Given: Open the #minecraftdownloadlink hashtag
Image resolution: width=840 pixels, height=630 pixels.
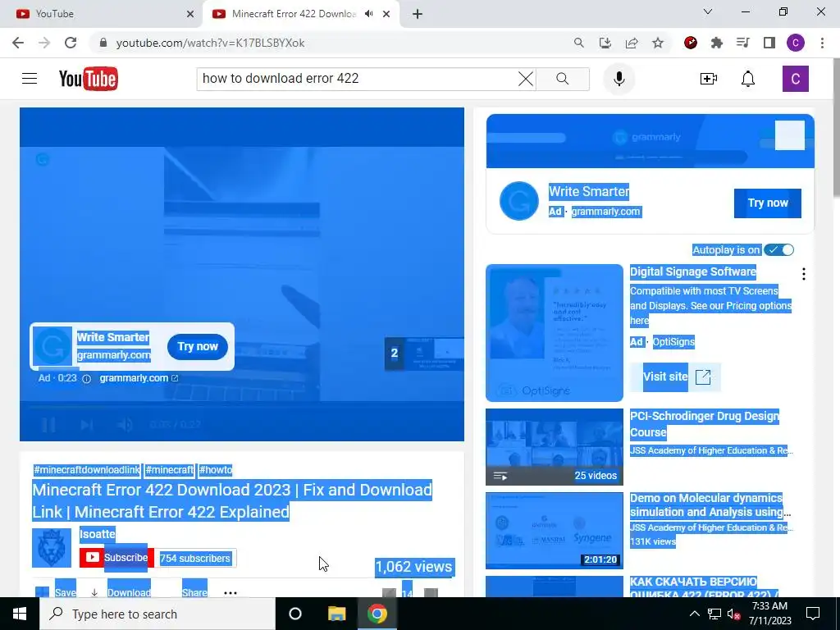Looking at the screenshot, I should click(87, 470).
